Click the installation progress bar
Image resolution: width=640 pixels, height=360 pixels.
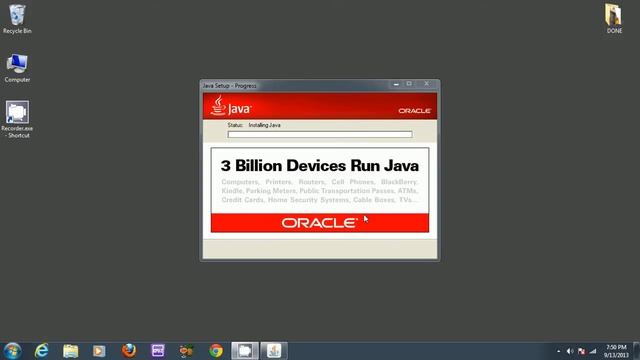point(320,134)
